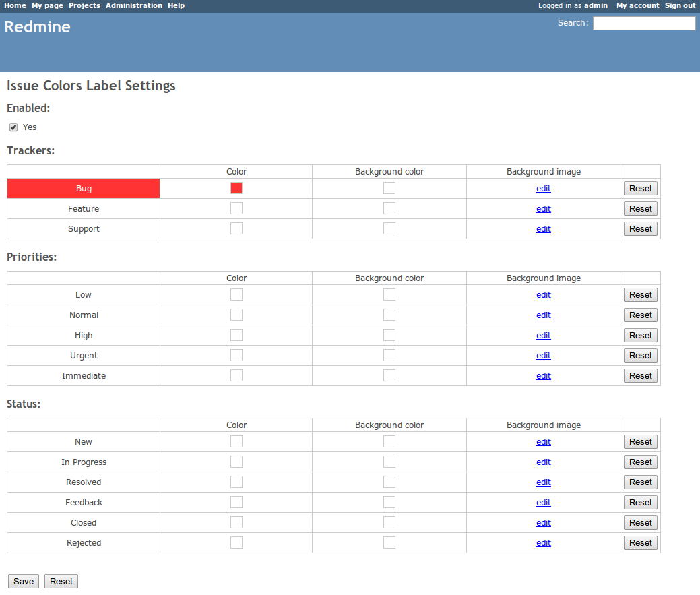Image resolution: width=700 pixels, height=595 pixels.
Task: Pick Color for Support tracker
Action: (236, 228)
